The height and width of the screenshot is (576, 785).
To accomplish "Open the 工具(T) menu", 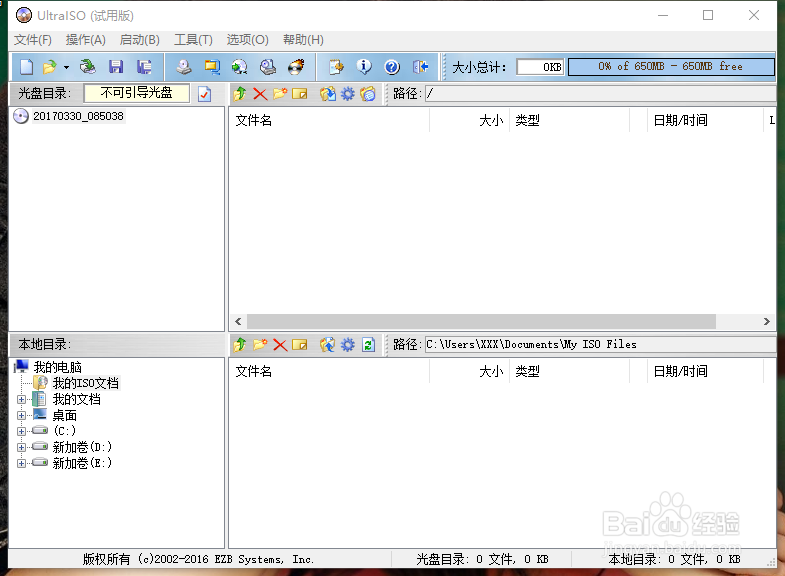I will tap(193, 40).
